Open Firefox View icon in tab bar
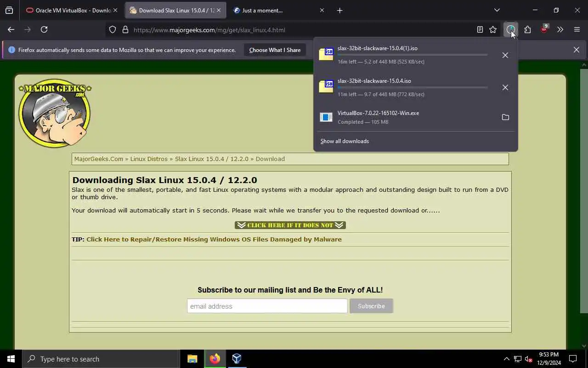This screenshot has height=368, width=588. point(9,10)
